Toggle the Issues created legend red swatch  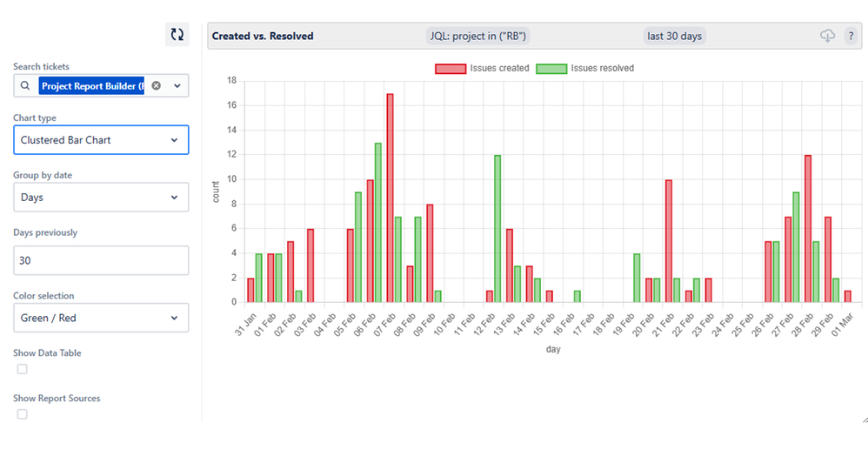point(451,69)
